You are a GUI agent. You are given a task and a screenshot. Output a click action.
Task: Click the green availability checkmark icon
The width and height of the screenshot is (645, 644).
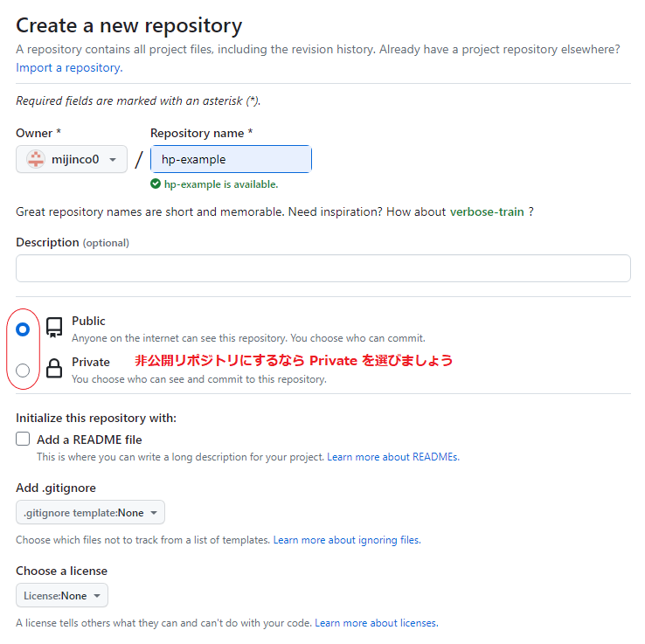[x=156, y=184]
